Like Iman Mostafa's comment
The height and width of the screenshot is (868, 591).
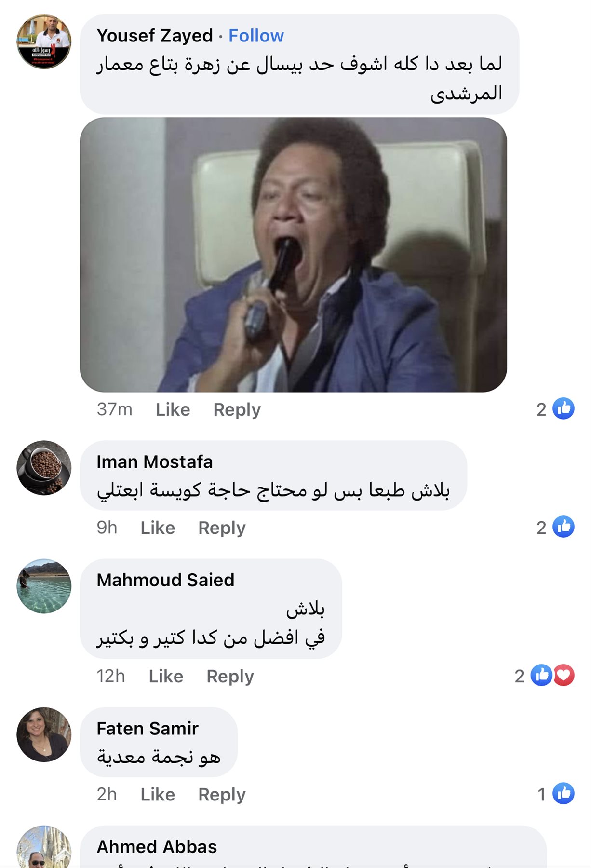click(x=158, y=528)
